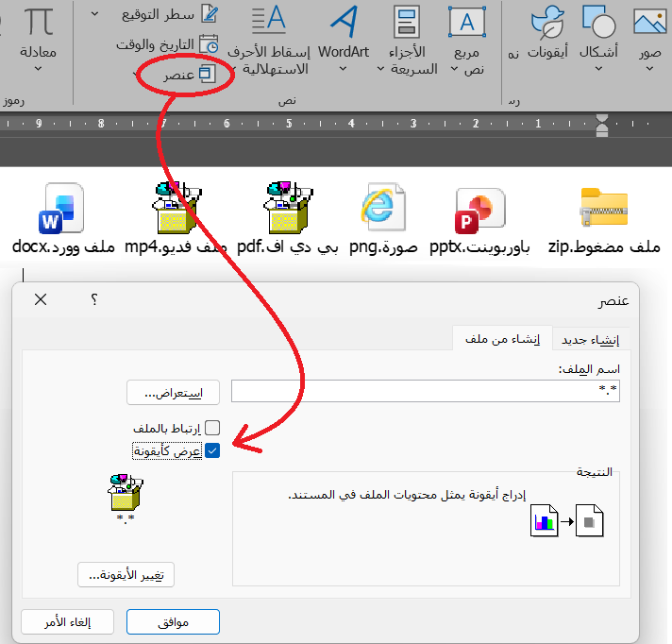Screen dimensions: 672x644
Task: Switch to the Create New (إنشاء جديد) tab
Action: [591, 338]
